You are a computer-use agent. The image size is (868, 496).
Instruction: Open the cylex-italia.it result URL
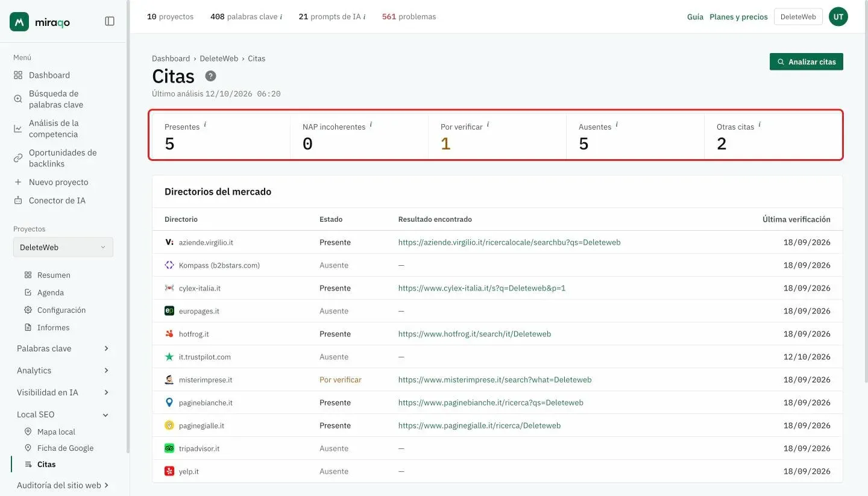(x=482, y=288)
